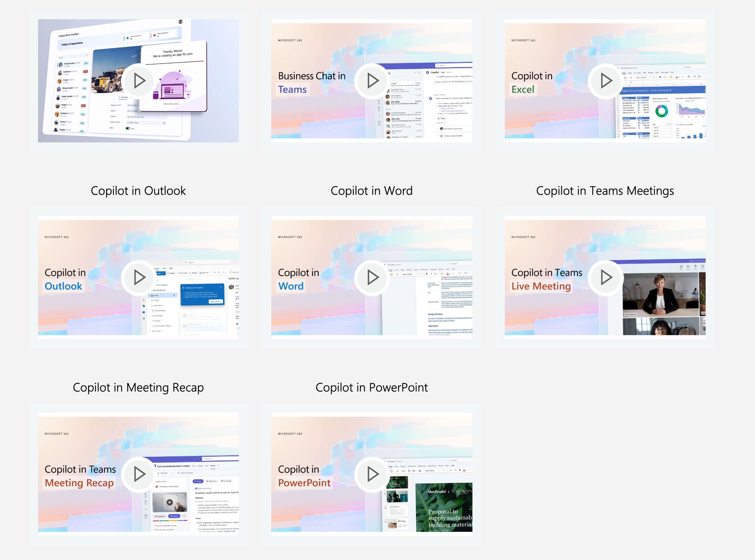Click the 'Copilot in Teams Meetings' heading
Screen dimensions: 755x560
pyautogui.click(x=605, y=191)
